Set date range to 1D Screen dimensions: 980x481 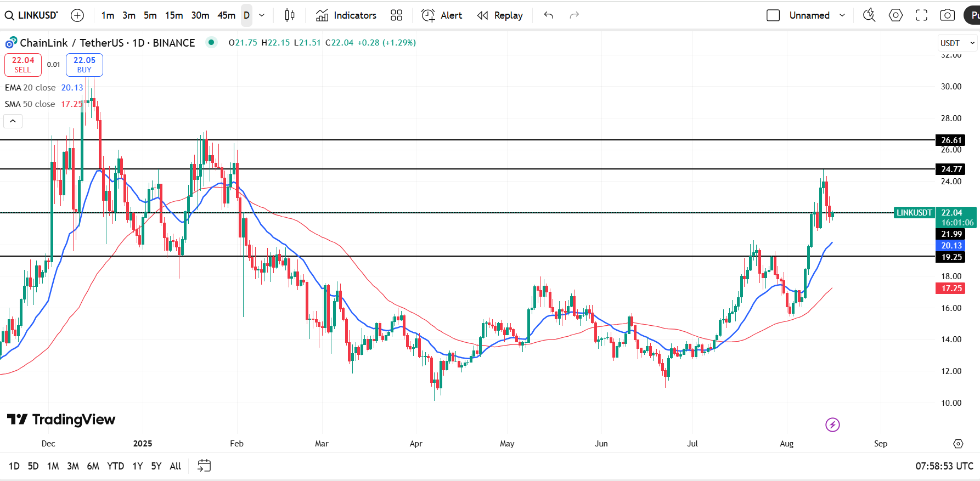[14, 466]
